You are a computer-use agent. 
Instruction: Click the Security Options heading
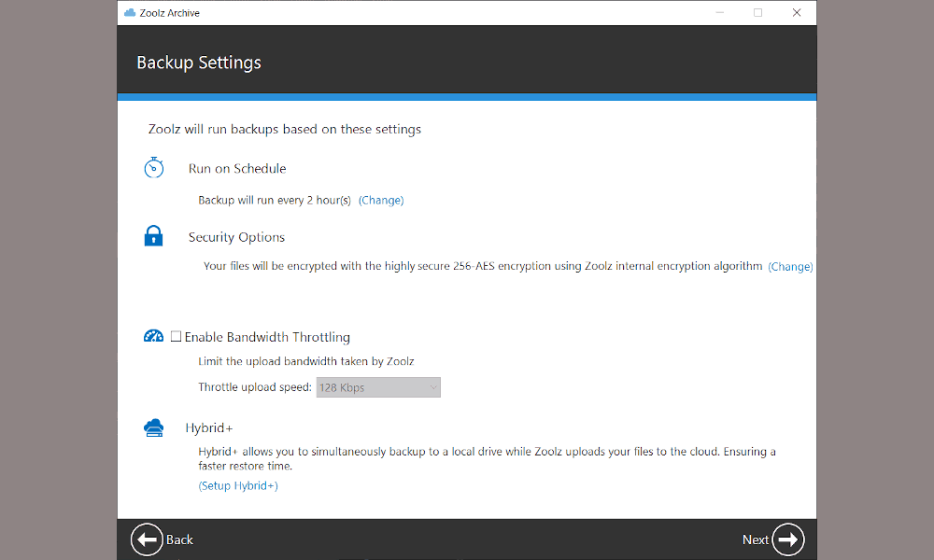236,237
